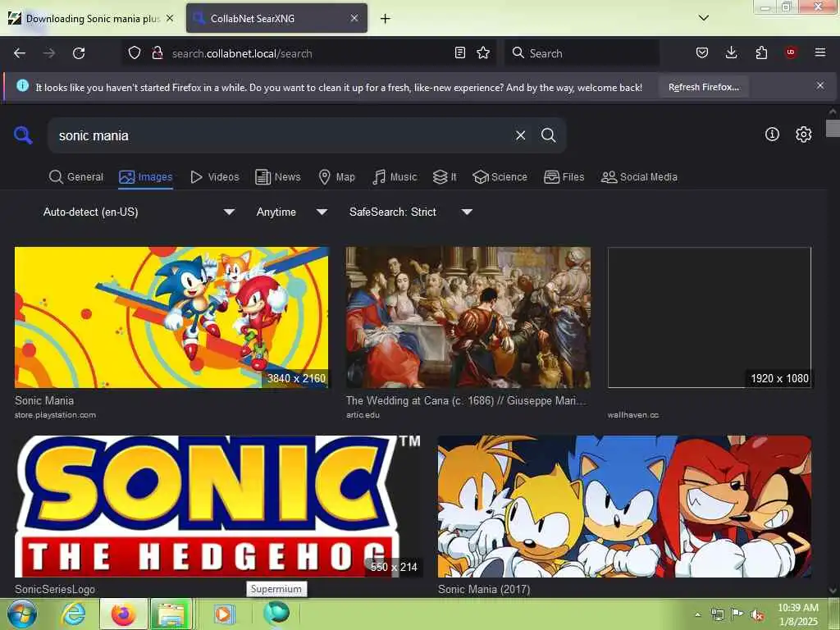Open the blank wallhaven.cc thumbnail
The image size is (840, 630).
(710, 317)
